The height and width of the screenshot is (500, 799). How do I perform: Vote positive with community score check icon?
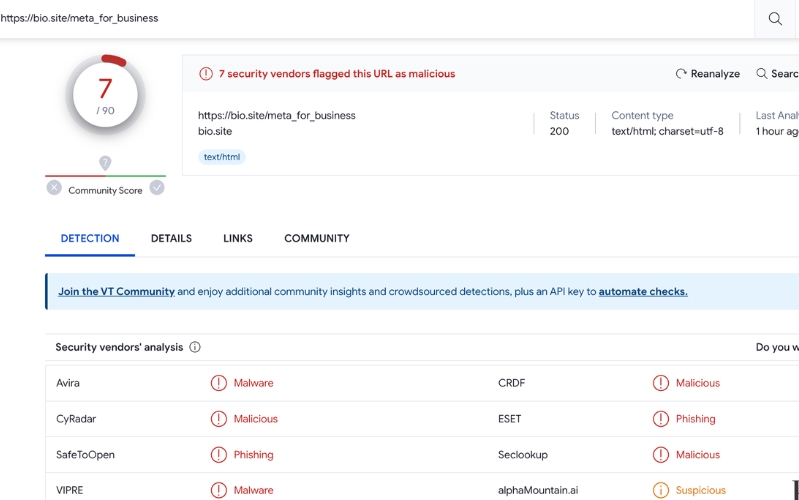coord(157,188)
